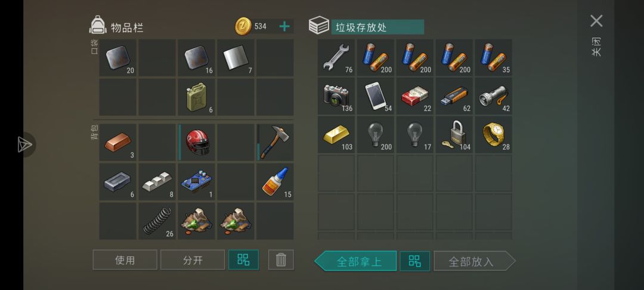
Task: Choose the red motorcycle helmet in backpack
Action: (196, 142)
